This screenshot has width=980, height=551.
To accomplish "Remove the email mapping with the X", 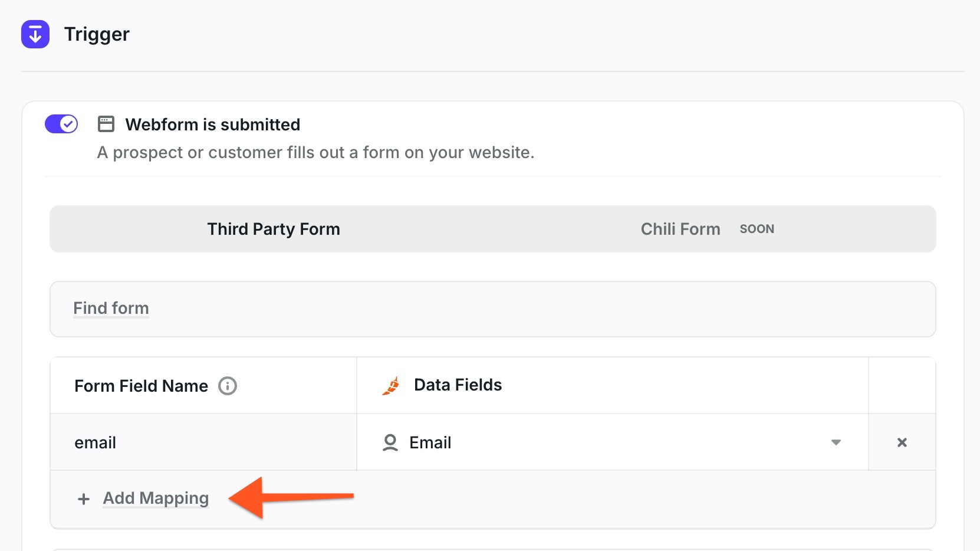I will click(x=902, y=442).
